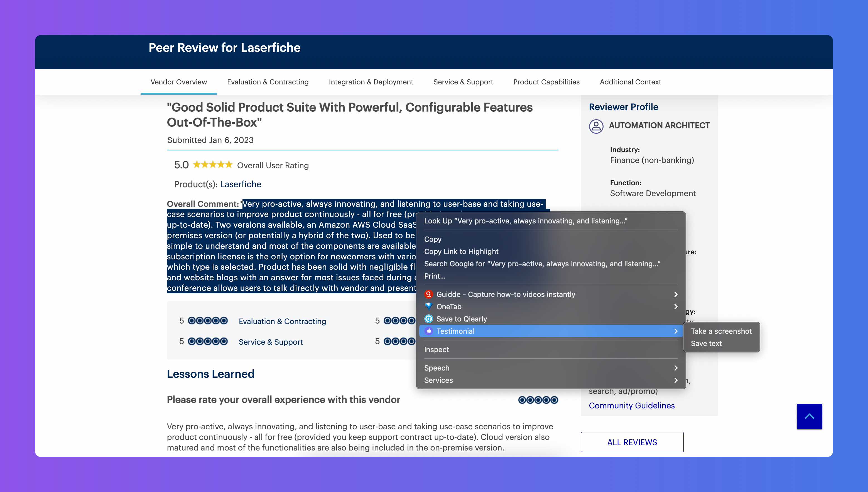Click the gold star overall rating
The width and height of the screenshot is (868, 492).
click(213, 165)
